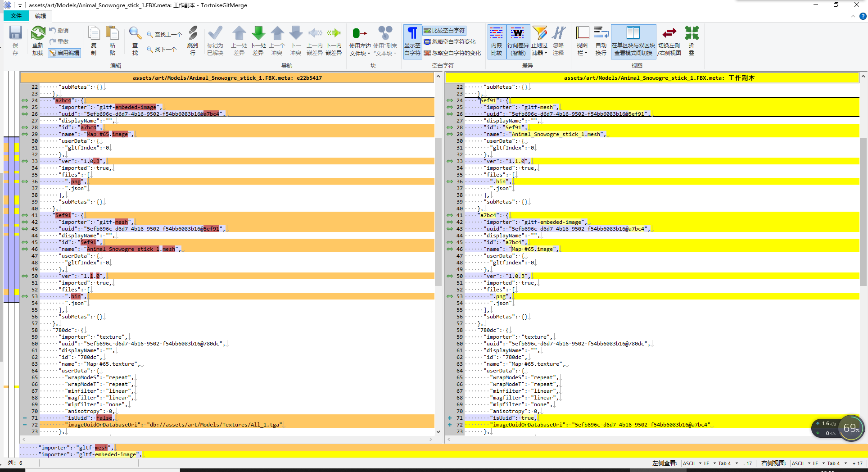Click the right pane horizontal scroll left arrow
The height and width of the screenshot is (472, 868).
point(449,439)
